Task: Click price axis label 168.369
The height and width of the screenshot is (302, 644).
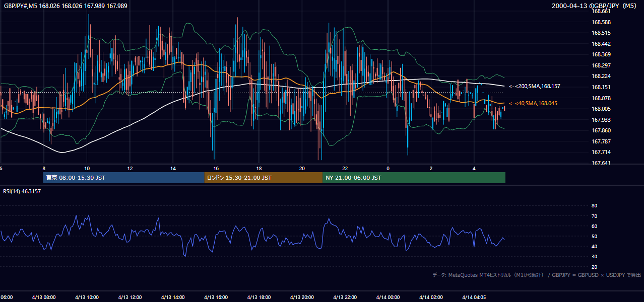Action: click(x=601, y=54)
